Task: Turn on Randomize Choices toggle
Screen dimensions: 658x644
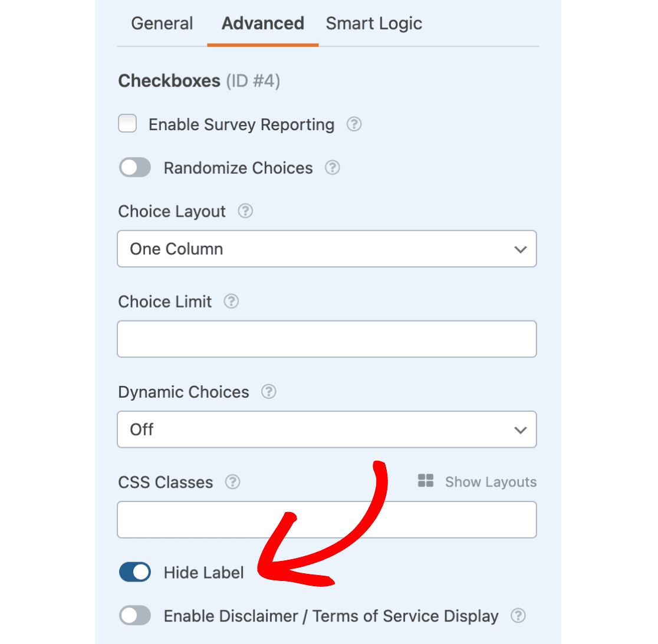Action: point(135,168)
